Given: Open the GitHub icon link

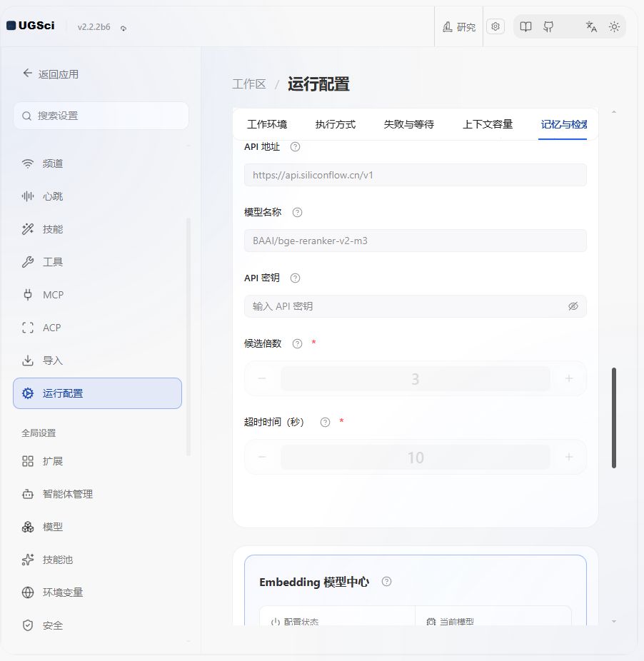Looking at the screenshot, I should 548,27.
